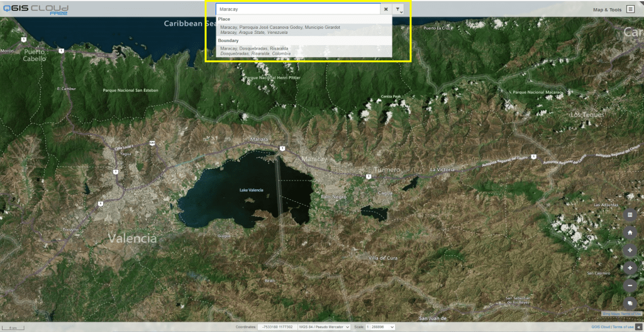Click the map home extent button

pyautogui.click(x=630, y=233)
